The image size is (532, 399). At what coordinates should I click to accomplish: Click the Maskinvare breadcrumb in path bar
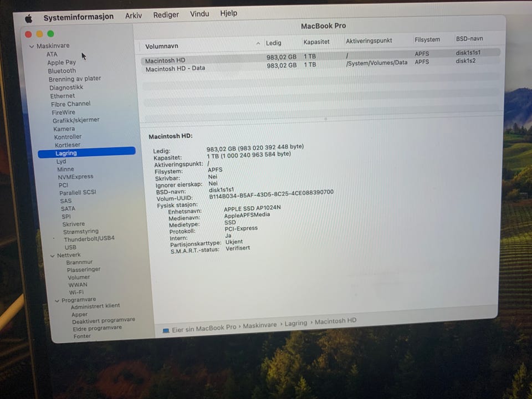tap(259, 325)
